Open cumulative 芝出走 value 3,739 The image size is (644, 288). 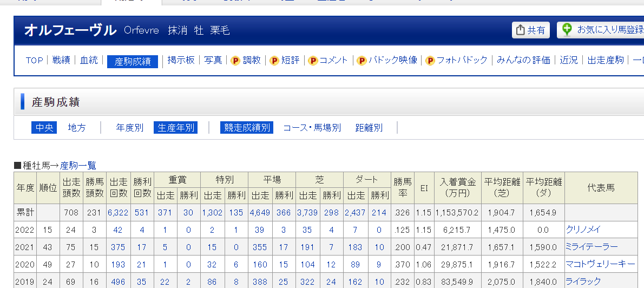pos(307,213)
